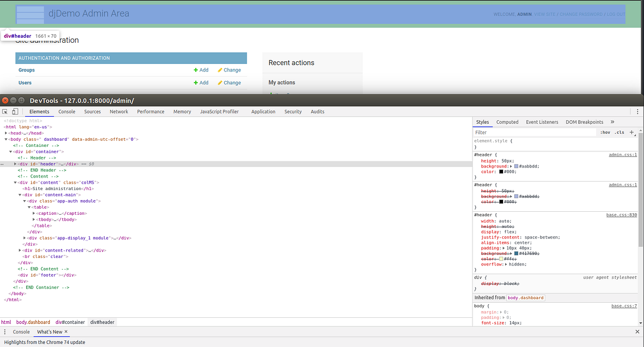Expand the caption element in DOM tree

(x=34, y=213)
